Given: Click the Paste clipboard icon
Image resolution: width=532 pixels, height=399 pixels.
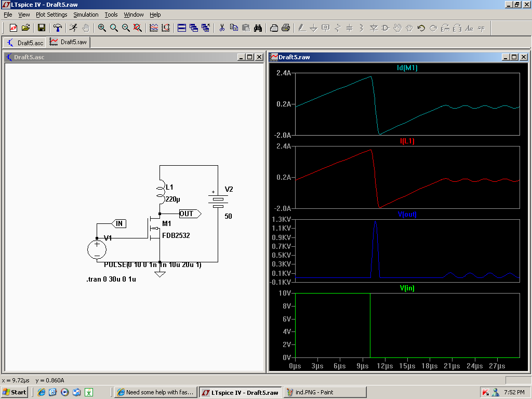Looking at the screenshot, I should pyautogui.click(x=246, y=28).
